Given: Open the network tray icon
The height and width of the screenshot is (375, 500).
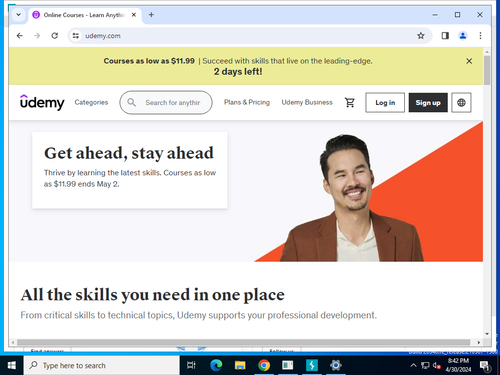Looking at the screenshot, I should (x=425, y=365).
